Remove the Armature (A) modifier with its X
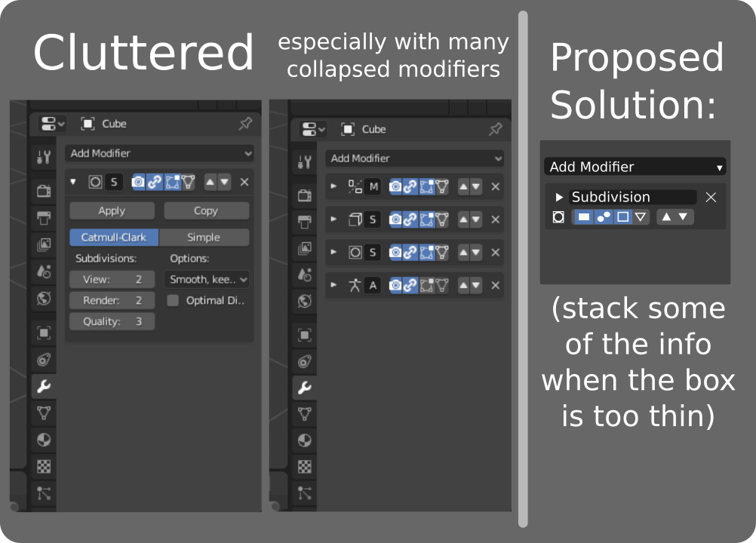Viewport: 756px width, 543px height. click(495, 285)
